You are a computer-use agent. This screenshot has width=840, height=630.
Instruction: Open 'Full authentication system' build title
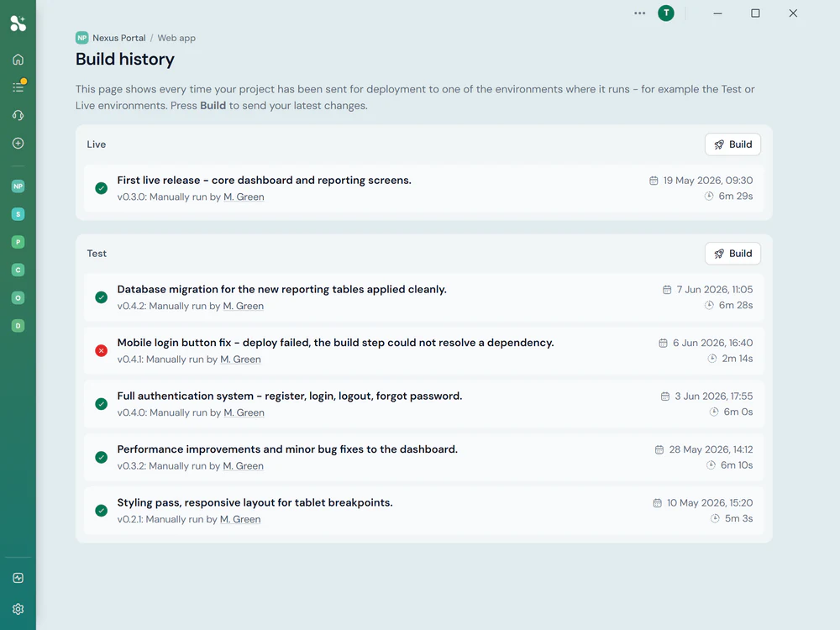289,396
